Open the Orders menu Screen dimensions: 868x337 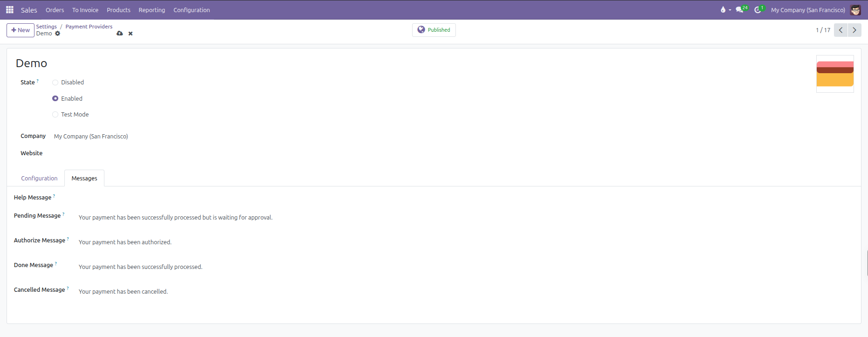pos(55,10)
